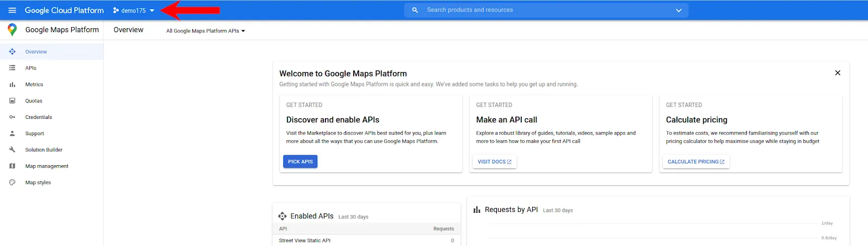This screenshot has height=246, width=868.
Task: Click the APIs list icon
Action: pyautogui.click(x=12, y=68)
